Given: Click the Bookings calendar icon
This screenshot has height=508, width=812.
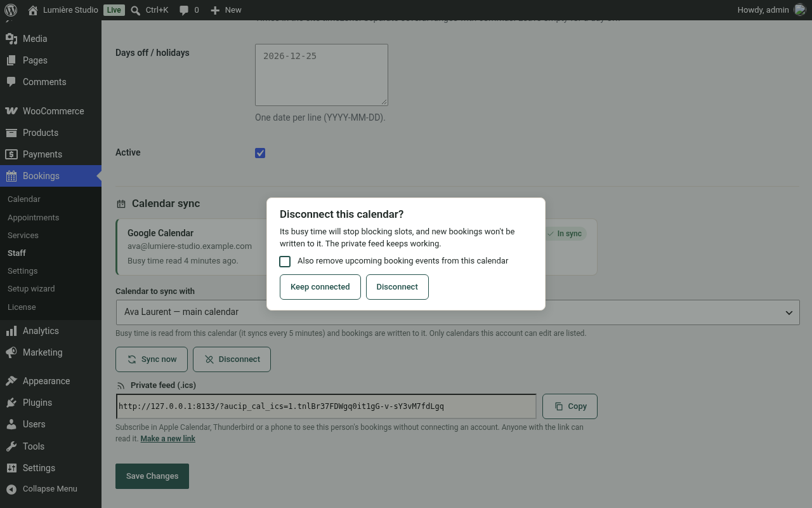Looking at the screenshot, I should click(11, 176).
